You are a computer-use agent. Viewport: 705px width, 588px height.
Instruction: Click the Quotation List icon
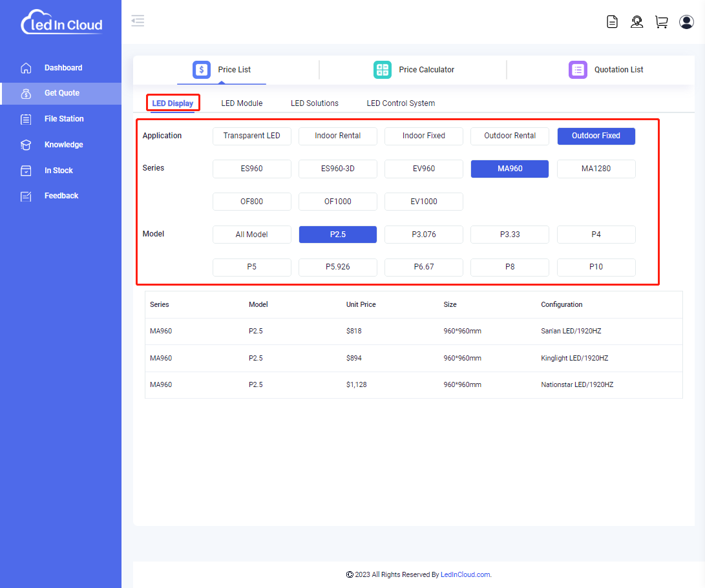point(578,70)
